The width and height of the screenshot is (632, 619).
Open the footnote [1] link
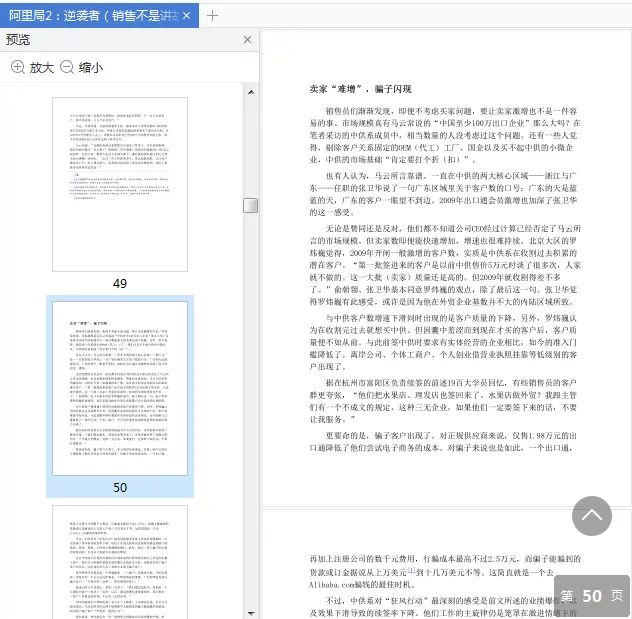click(411, 569)
